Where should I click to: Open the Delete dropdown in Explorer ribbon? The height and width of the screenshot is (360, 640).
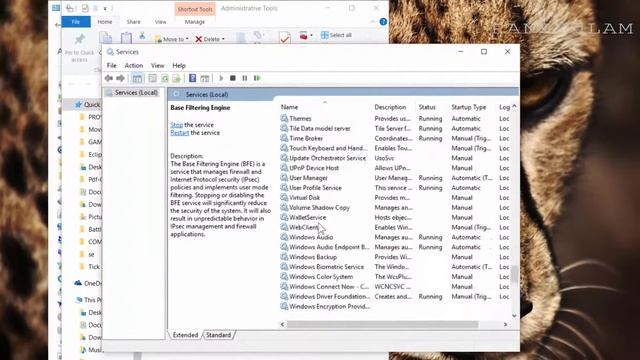tap(210, 39)
